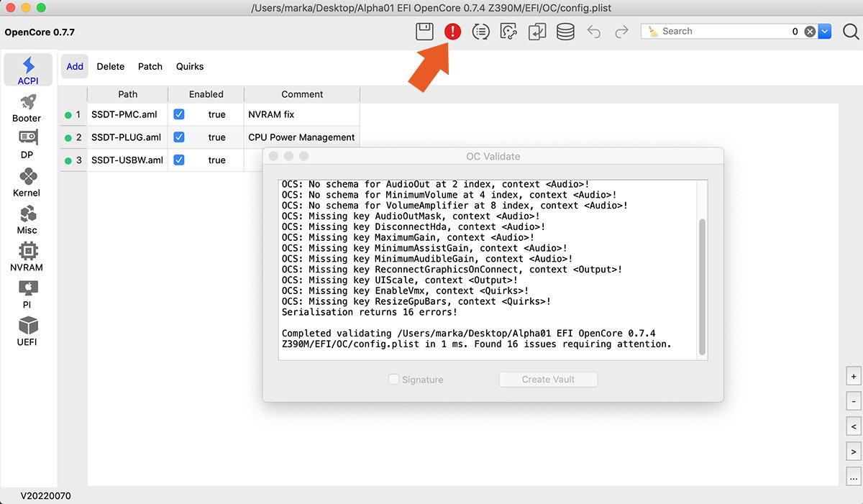Open the Booter section in sidebar

27,108
